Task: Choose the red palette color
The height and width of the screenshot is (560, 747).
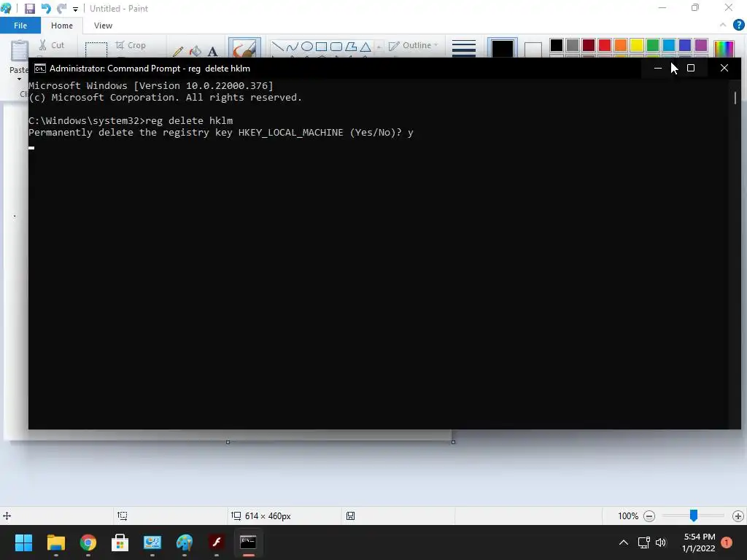Action: click(605, 45)
